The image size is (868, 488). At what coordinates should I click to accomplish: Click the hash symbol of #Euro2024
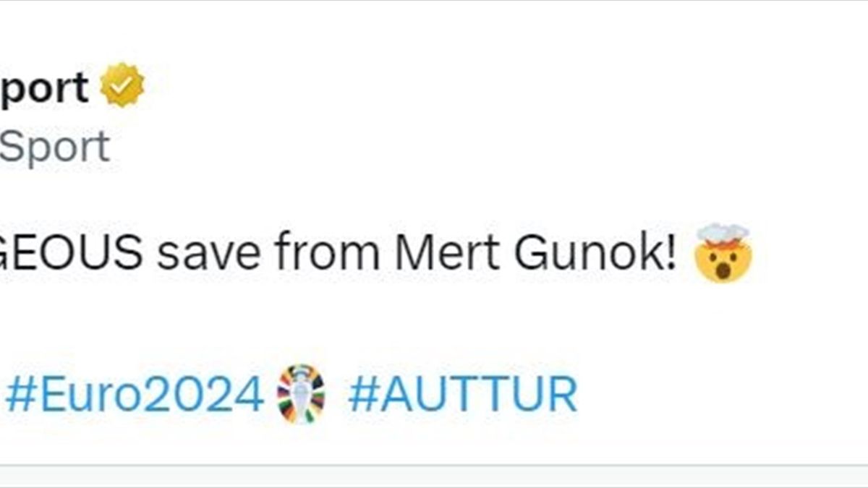(20, 395)
